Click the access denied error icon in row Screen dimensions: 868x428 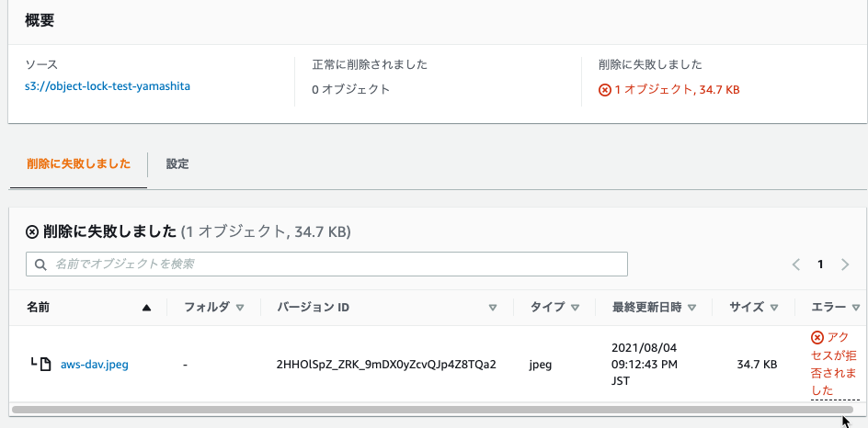pos(817,337)
